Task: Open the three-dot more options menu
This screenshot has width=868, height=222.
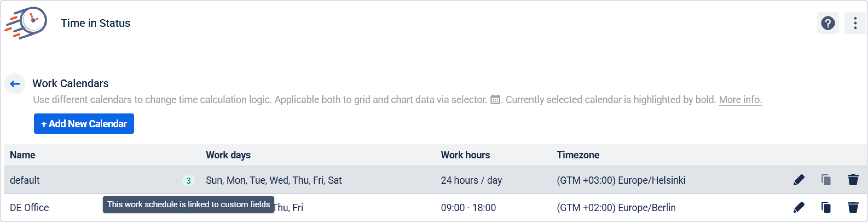Action: click(x=855, y=23)
